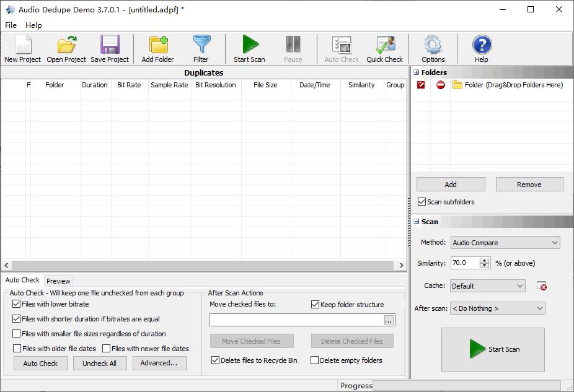Sort by the Group column header
574x392 pixels.
[395, 85]
